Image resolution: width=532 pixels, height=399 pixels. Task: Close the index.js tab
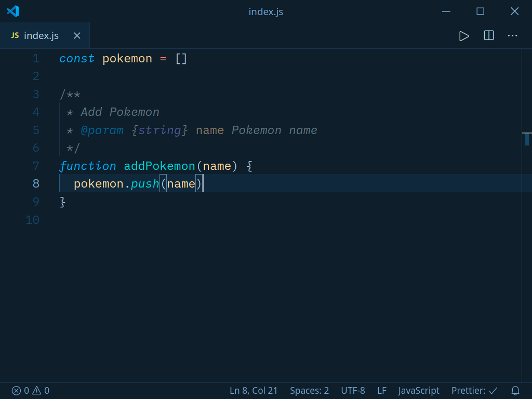point(77,36)
